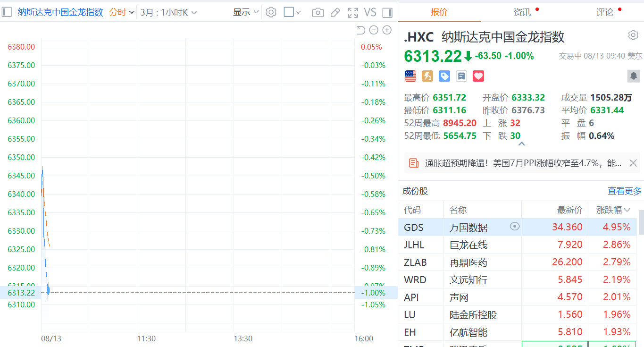Open chart settings gear in toolbar
The width and height of the screenshot is (644, 347).
271,12
